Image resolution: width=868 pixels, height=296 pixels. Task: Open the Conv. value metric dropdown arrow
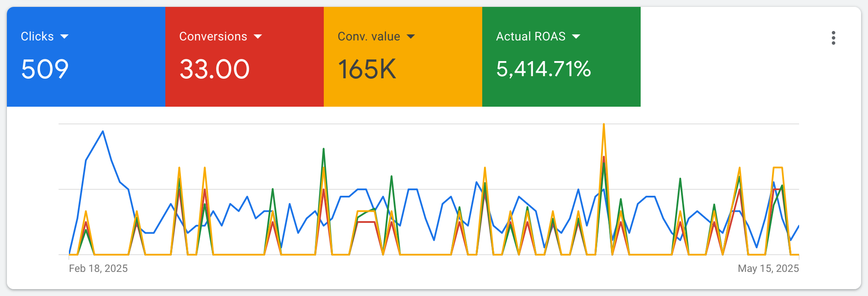411,37
